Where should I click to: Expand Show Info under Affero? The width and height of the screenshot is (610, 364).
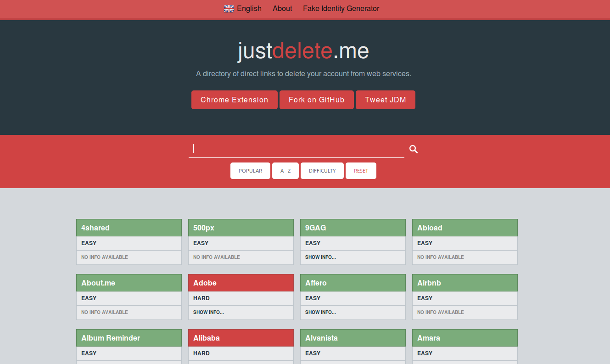320,312
